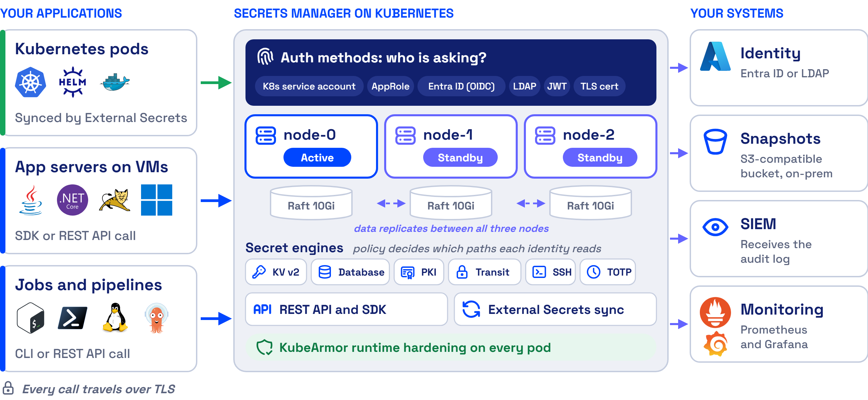Select the AppRole auth pill
The height and width of the screenshot is (400, 868).
[391, 86]
